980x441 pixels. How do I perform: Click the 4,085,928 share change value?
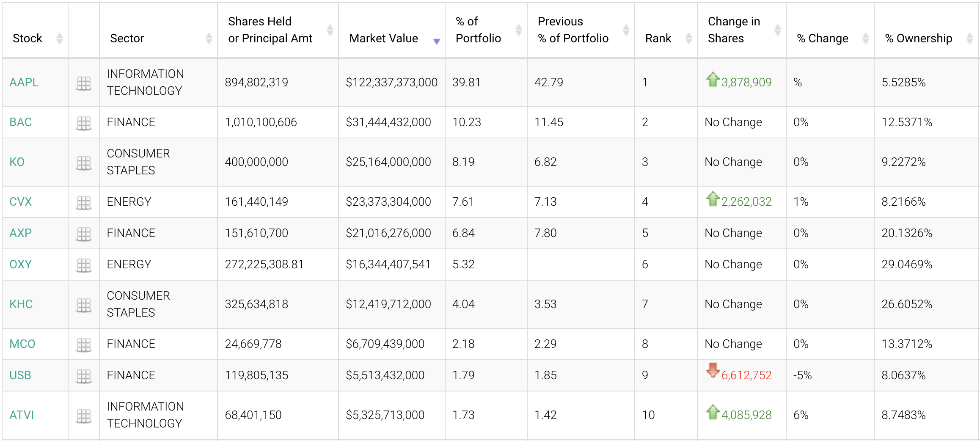[746, 415]
